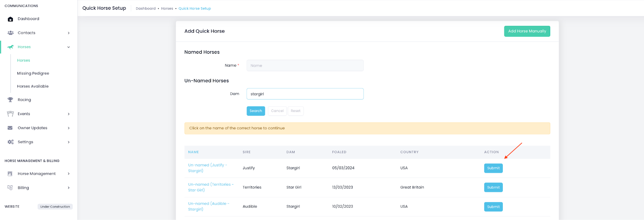Screen dimensions: 644x220
Task: Click the Events icon in sidebar
Action: (10, 114)
